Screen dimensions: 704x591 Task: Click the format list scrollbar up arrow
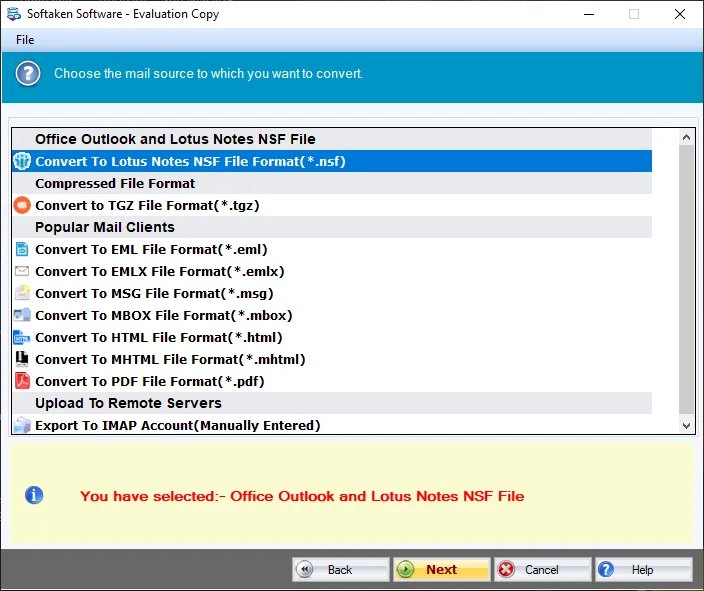[x=686, y=137]
